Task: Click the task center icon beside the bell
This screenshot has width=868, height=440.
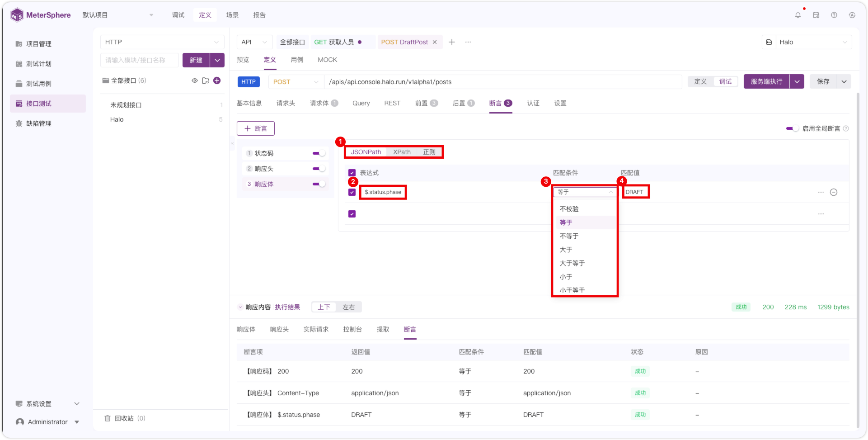Action: click(x=816, y=15)
